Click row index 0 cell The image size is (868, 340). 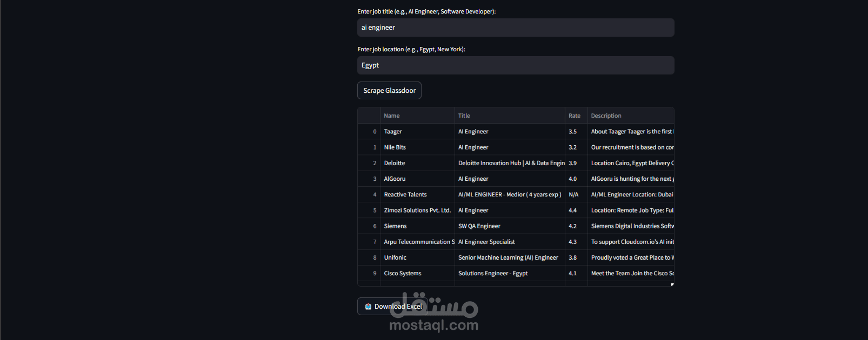(369, 132)
